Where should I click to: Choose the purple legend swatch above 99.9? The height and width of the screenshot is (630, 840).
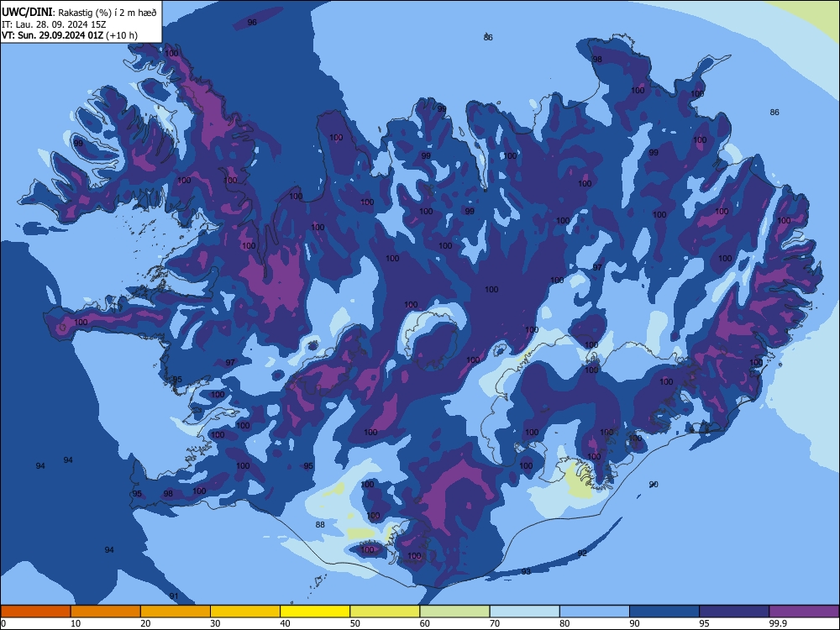[x=804, y=612]
